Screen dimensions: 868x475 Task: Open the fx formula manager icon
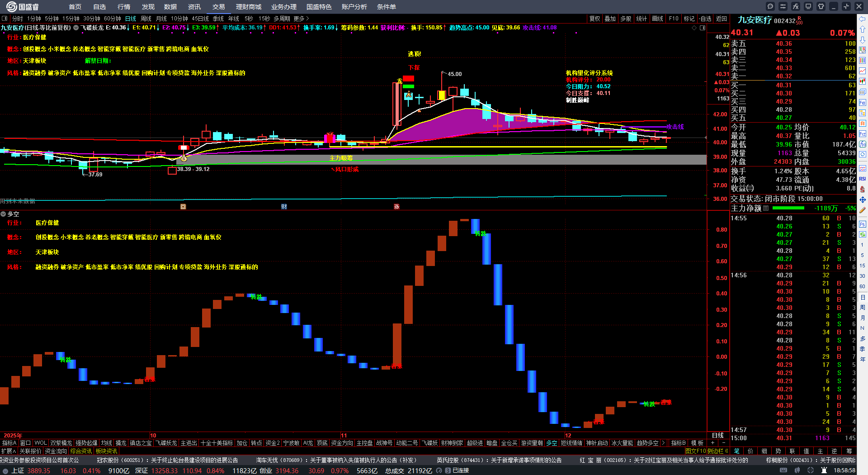coord(796,6)
